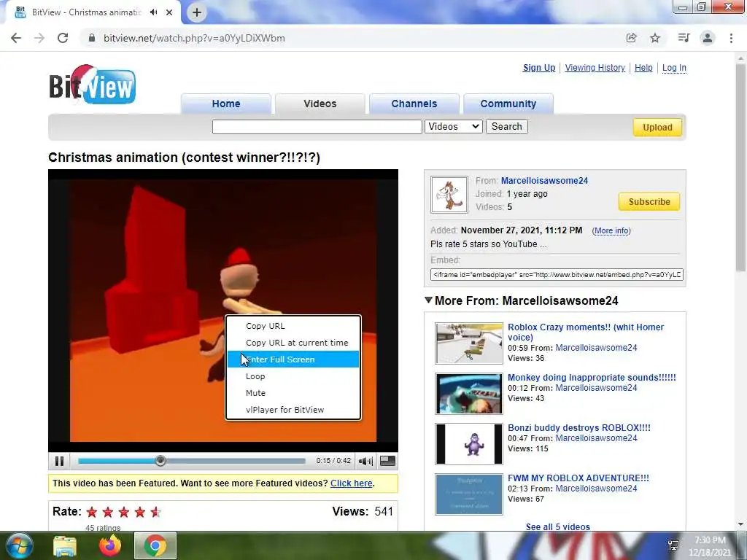The height and width of the screenshot is (560, 747).
Task: Switch to the Channels tab
Action: [414, 104]
